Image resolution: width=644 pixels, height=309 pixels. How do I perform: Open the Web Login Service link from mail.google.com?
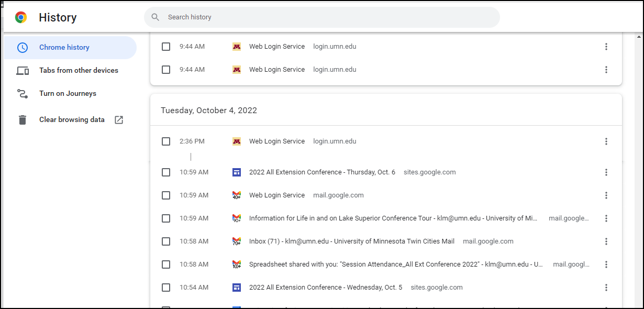(x=277, y=195)
